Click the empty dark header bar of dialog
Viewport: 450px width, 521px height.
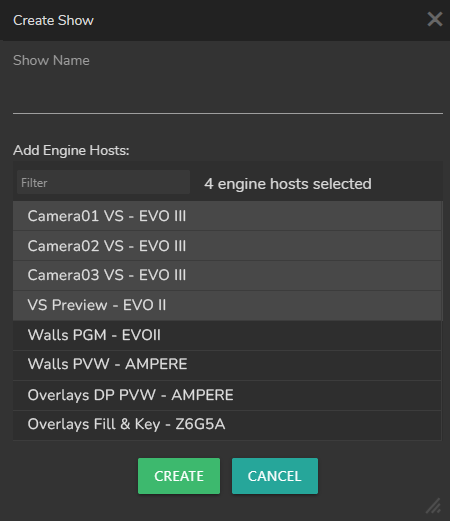260,20
